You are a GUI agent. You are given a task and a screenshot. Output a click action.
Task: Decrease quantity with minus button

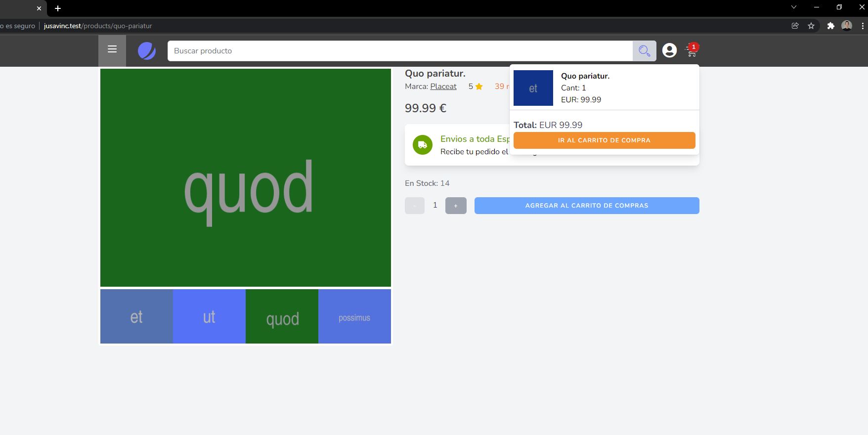click(414, 206)
